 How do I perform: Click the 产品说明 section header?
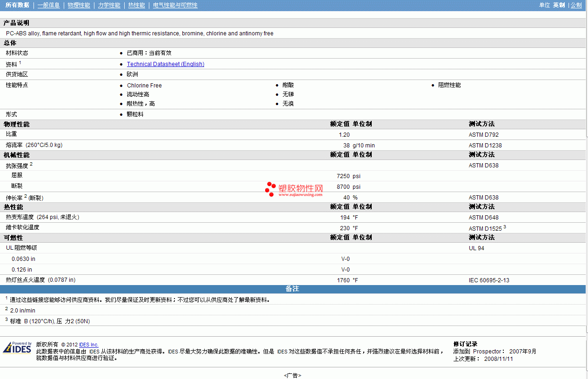16,23
